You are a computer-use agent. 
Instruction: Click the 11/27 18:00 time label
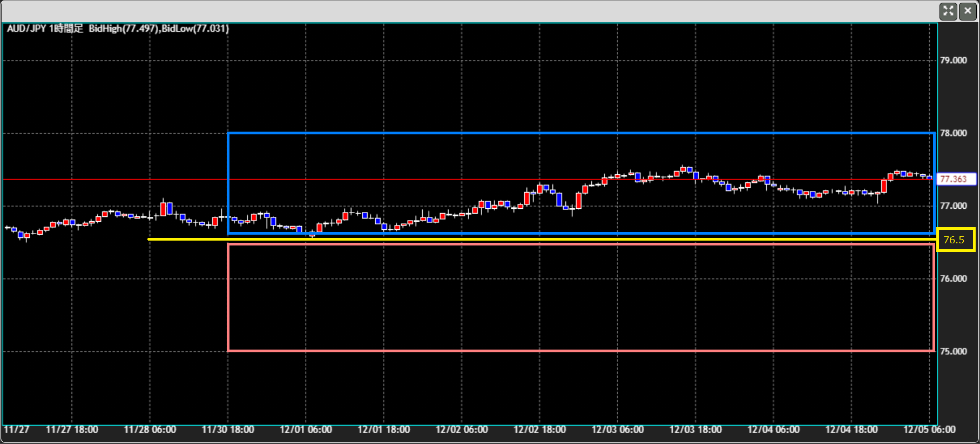[72, 430]
